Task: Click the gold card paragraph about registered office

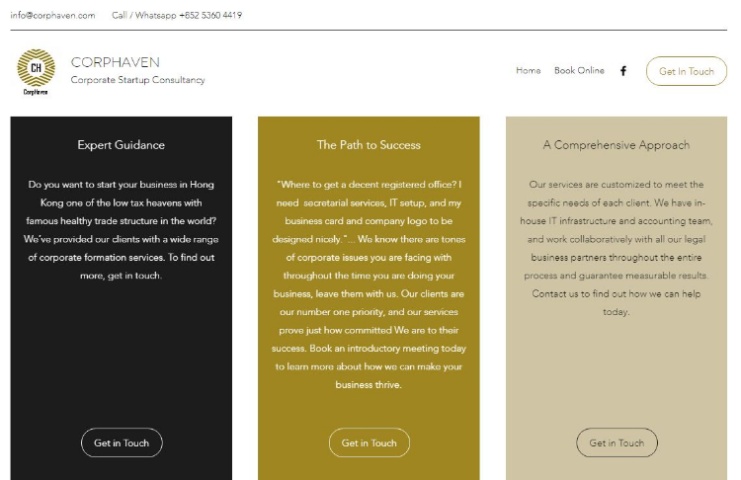Action: click(369, 284)
